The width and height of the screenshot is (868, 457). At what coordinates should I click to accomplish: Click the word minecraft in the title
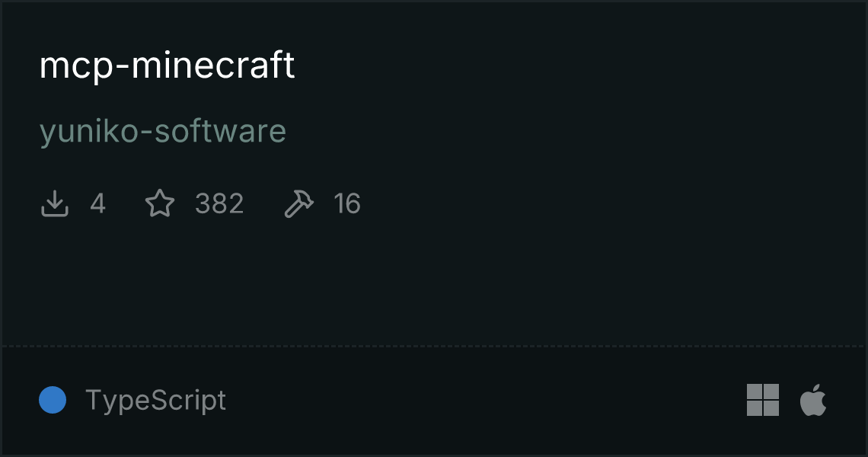point(212,66)
